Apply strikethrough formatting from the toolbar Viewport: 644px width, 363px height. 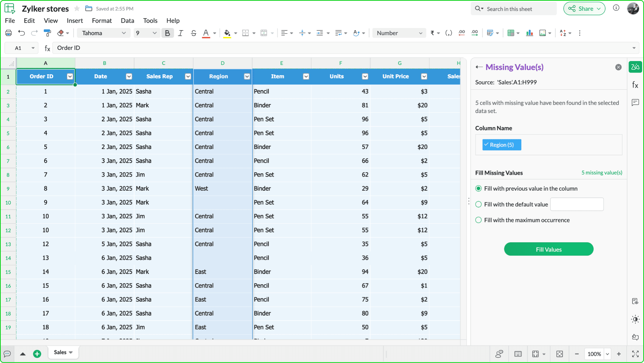193,33
